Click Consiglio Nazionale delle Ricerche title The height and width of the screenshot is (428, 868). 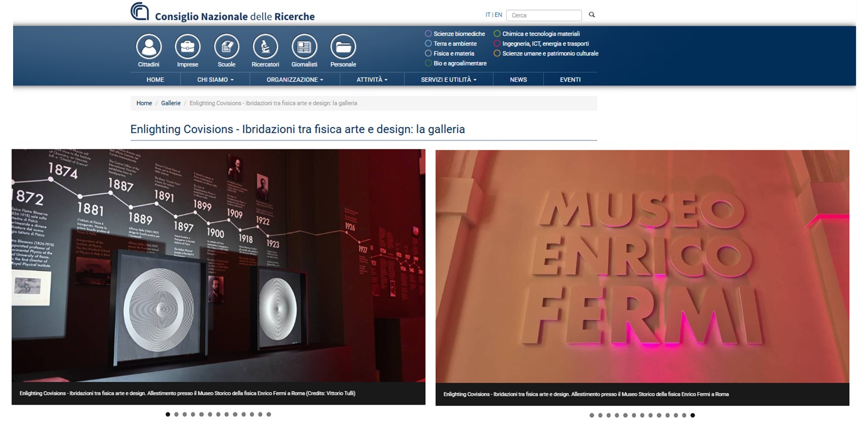[235, 16]
